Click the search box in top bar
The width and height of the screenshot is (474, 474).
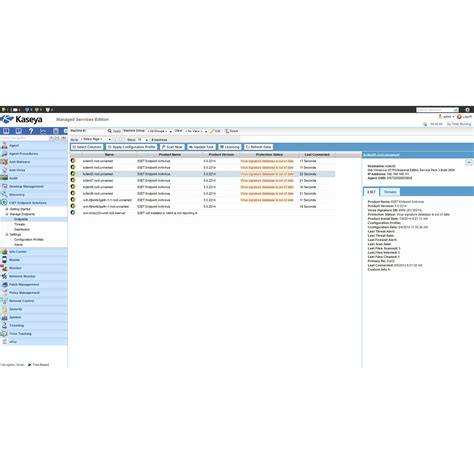coord(437,110)
